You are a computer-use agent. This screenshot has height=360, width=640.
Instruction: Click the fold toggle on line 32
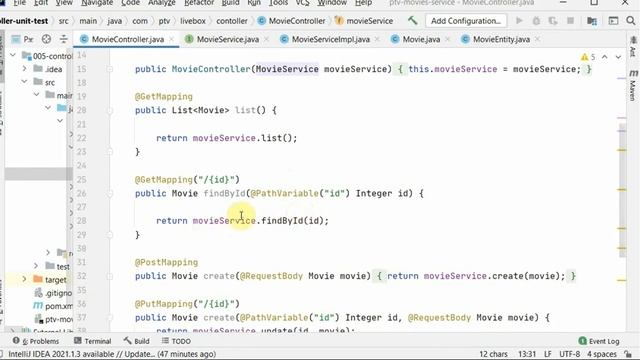(x=109, y=276)
